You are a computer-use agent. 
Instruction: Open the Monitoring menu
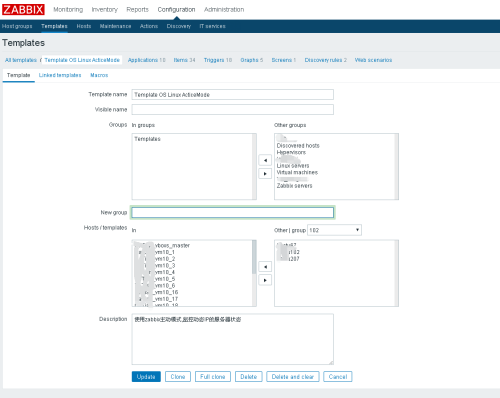68,10
